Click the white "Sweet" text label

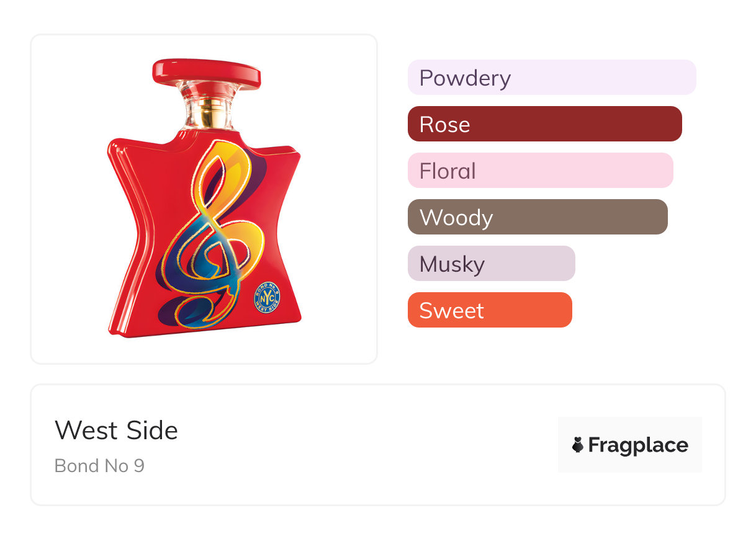[451, 311]
